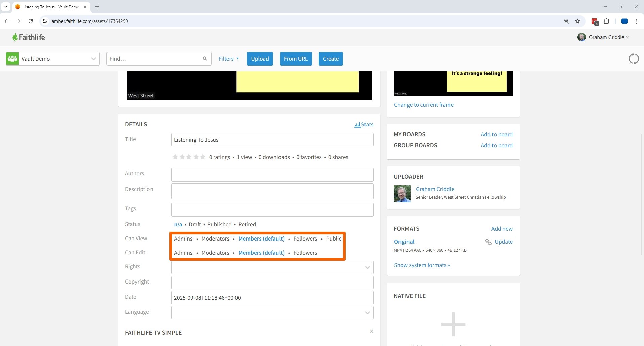Click the video preview thumbnail image
Screen dimensions: 644x346
(453, 83)
